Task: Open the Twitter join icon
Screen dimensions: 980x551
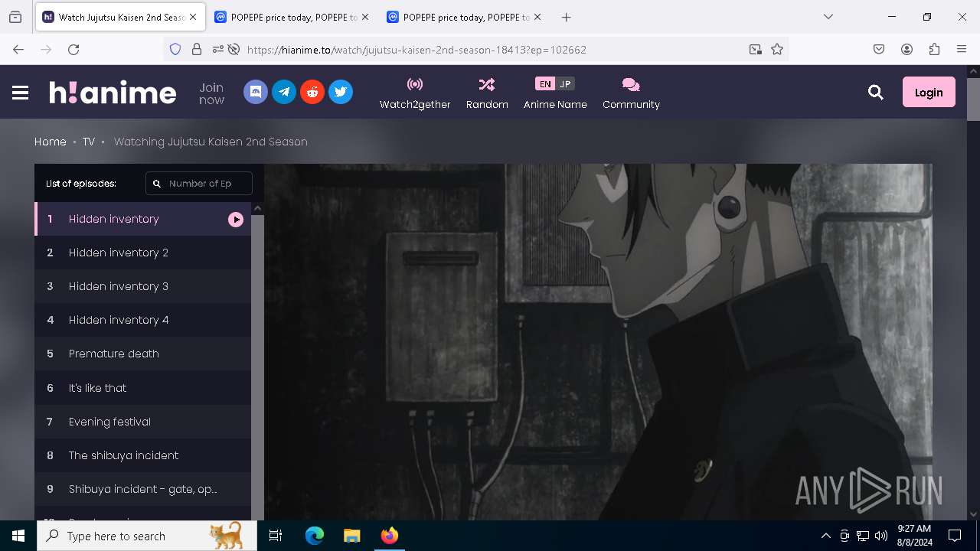Action: [x=341, y=92]
